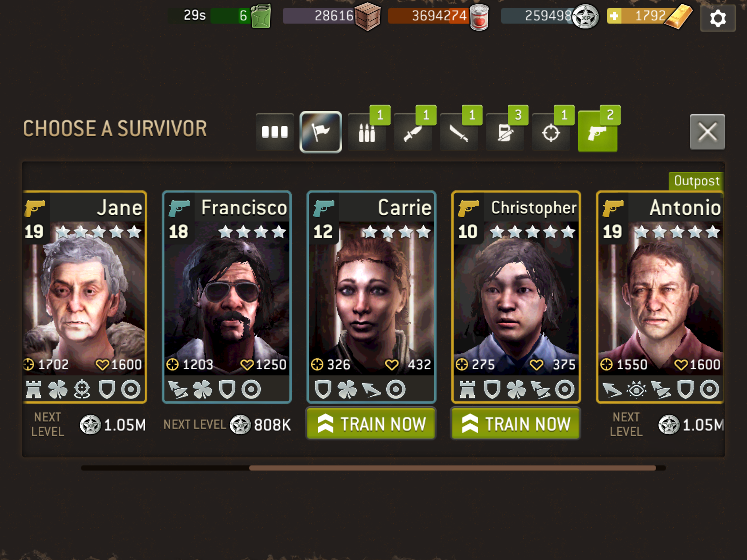747x560 pixels.
Task: Train Carrie with Train Now button
Action: tap(371, 424)
